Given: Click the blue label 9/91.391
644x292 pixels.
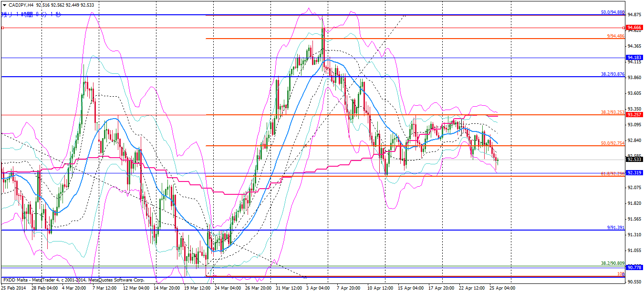Looking at the screenshot, I should (x=616, y=228).
